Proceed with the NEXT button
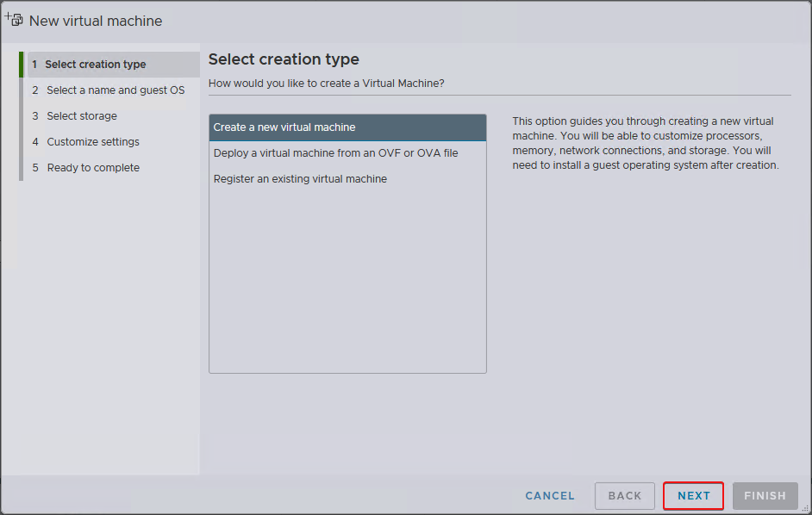Image resolution: width=812 pixels, height=515 pixels. click(x=694, y=496)
